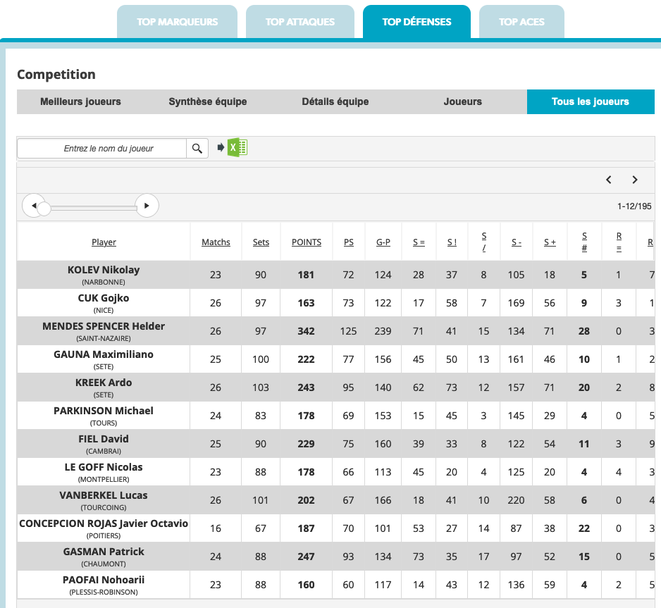The width and height of the screenshot is (661, 608).
Task: Go to the previous page arrow
Action: pos(608,180)
